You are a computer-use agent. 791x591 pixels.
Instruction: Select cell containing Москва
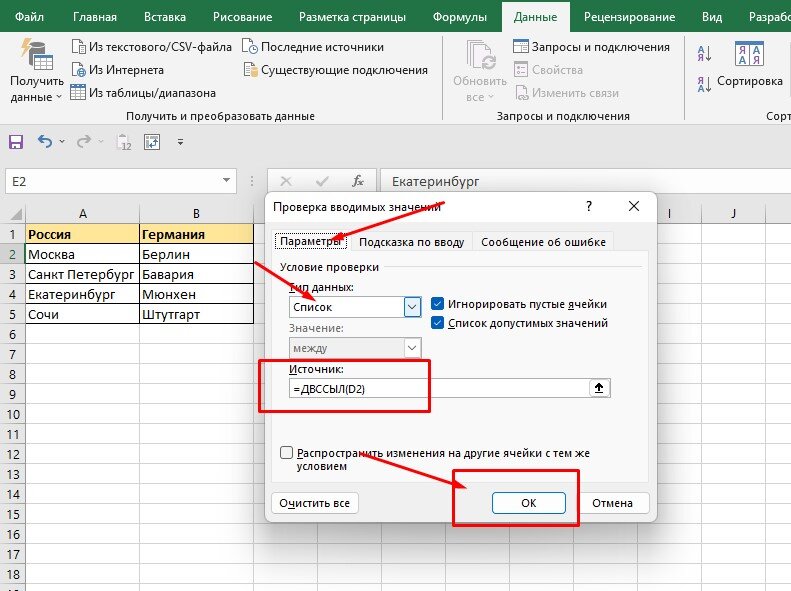point(82,254)
